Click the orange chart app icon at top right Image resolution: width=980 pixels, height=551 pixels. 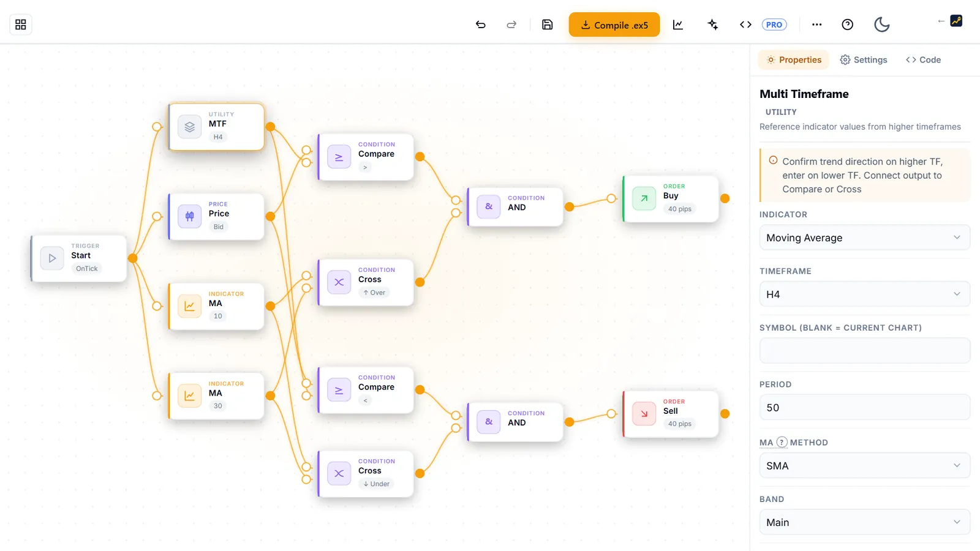(956, 21)
